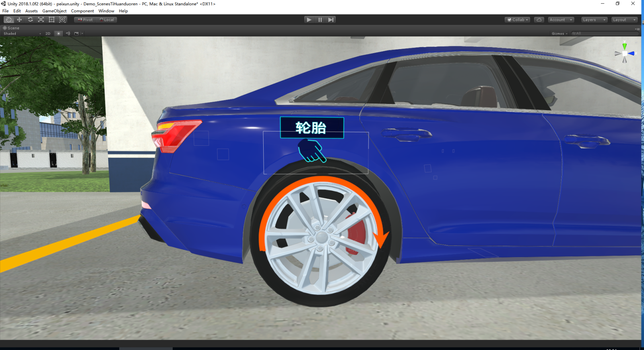This screenshot has height=350, width=644.
Task: Select the combined Transform tool
Action: pyautogui.click(x=62, y=20)
